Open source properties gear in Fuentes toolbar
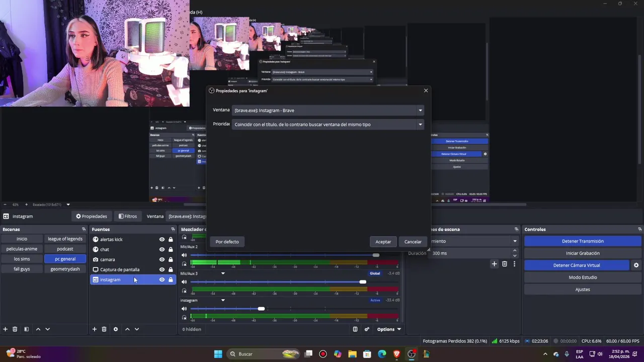The height and width of the screenshot is (362, 644). (116, 329)
